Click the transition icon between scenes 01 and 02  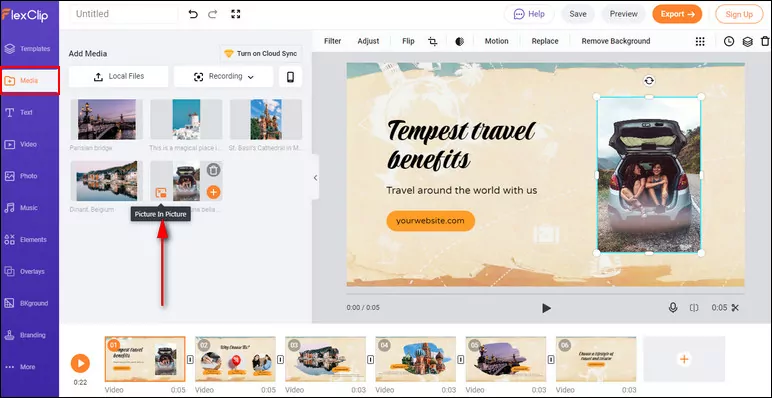coord(191,360)
